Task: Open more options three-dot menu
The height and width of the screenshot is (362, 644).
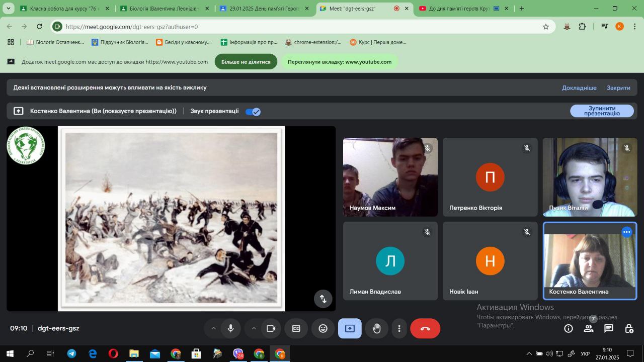Action: [x=399, y=328]
